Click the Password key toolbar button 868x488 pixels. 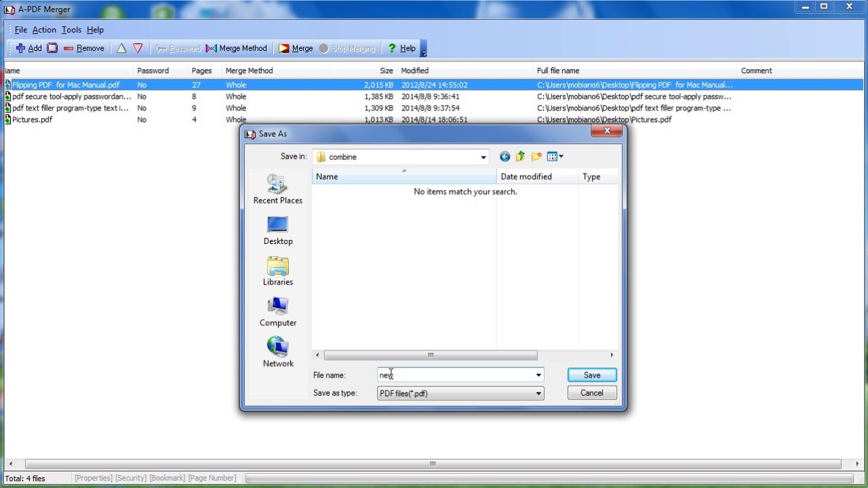tap(178, 48)
